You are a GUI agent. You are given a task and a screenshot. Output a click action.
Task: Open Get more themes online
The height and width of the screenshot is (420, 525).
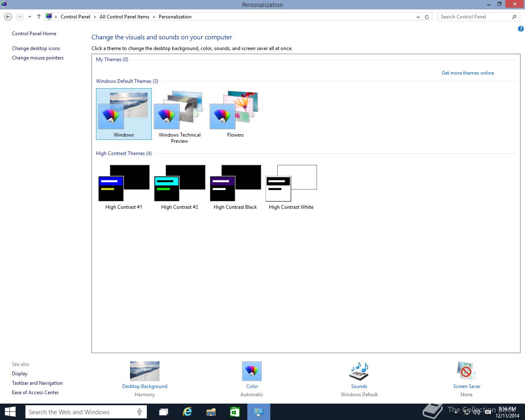click(x=468, y=73)
